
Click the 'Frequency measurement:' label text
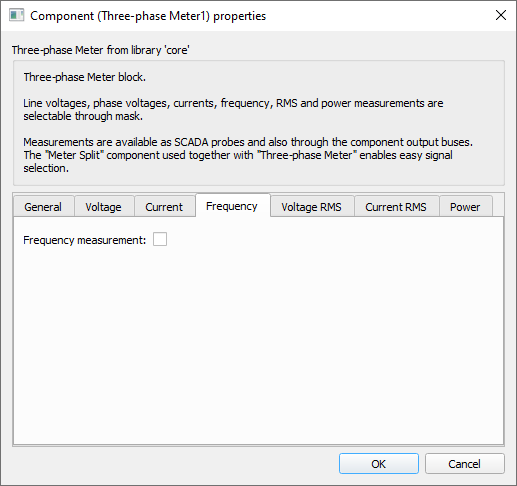[x=85, y=240]
